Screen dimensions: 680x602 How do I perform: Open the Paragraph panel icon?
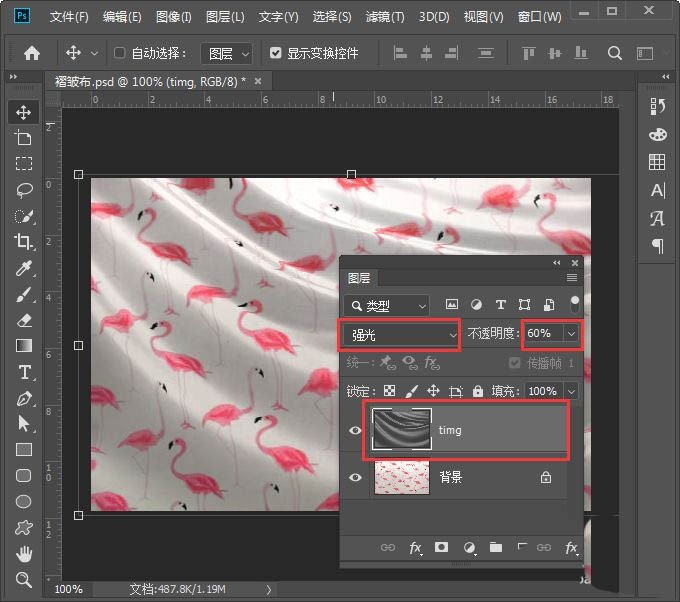657,246
